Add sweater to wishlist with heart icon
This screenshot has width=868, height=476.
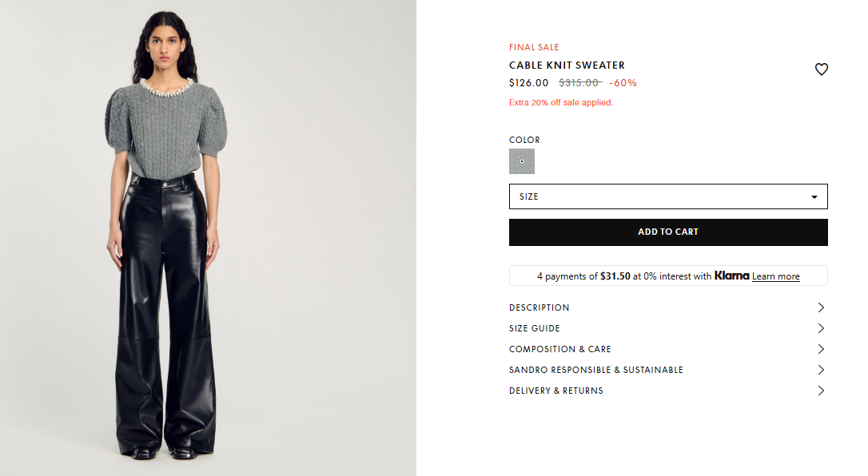(821, 69)
